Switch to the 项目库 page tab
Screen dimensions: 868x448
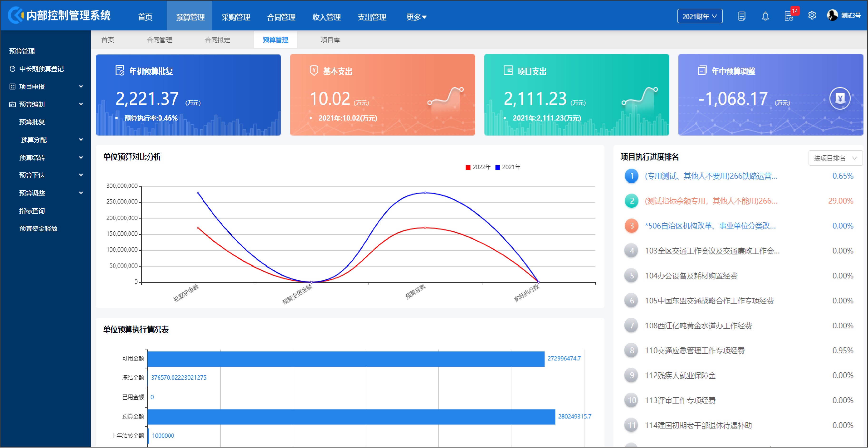pyautogui.click(x=330, y=40)
